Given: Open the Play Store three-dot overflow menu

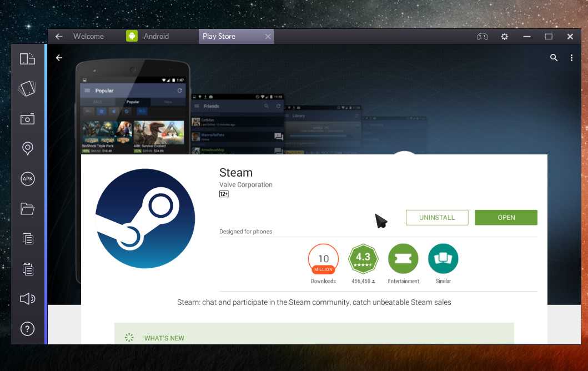Looking at the screenshot, I should (571, 58).
